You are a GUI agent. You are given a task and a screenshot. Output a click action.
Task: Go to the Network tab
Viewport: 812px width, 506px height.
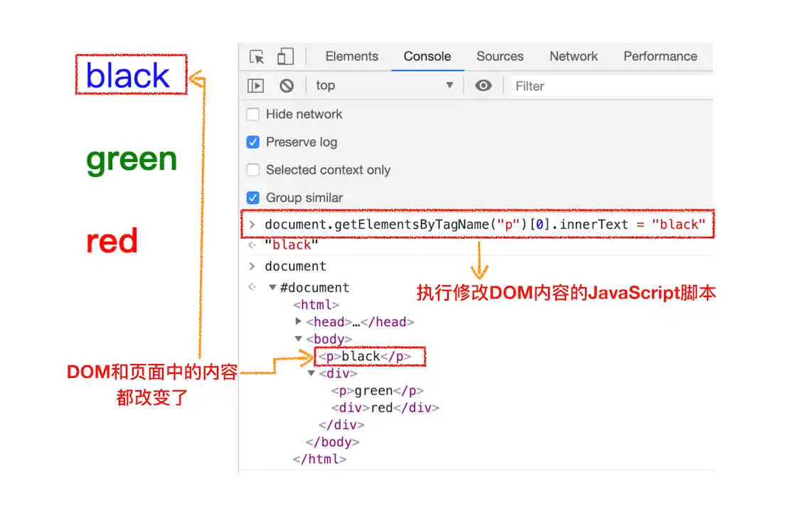coord(573,57)
